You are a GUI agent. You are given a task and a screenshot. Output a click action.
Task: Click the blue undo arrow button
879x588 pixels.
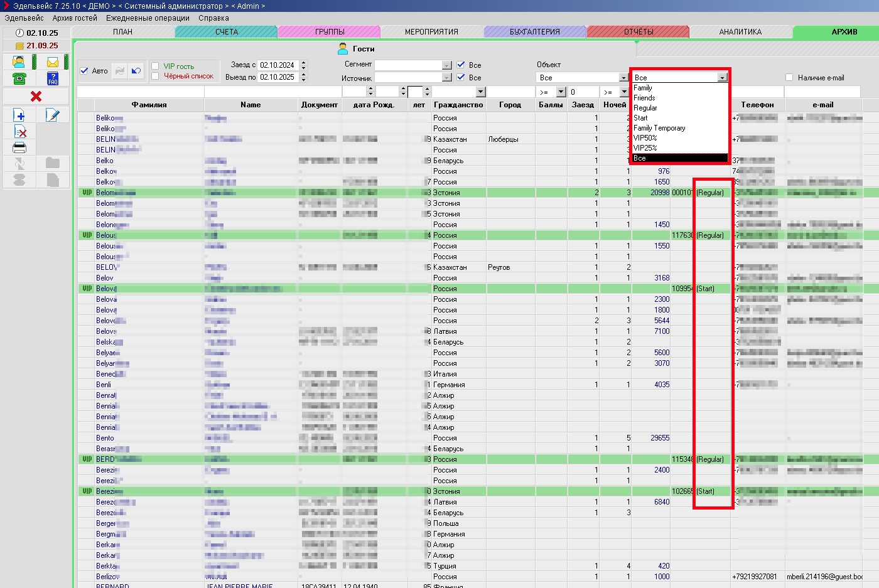click(136, 71)
